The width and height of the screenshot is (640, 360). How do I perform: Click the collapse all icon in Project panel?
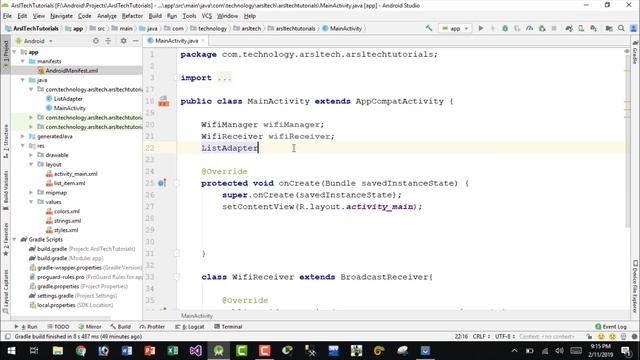click(108, 41)
